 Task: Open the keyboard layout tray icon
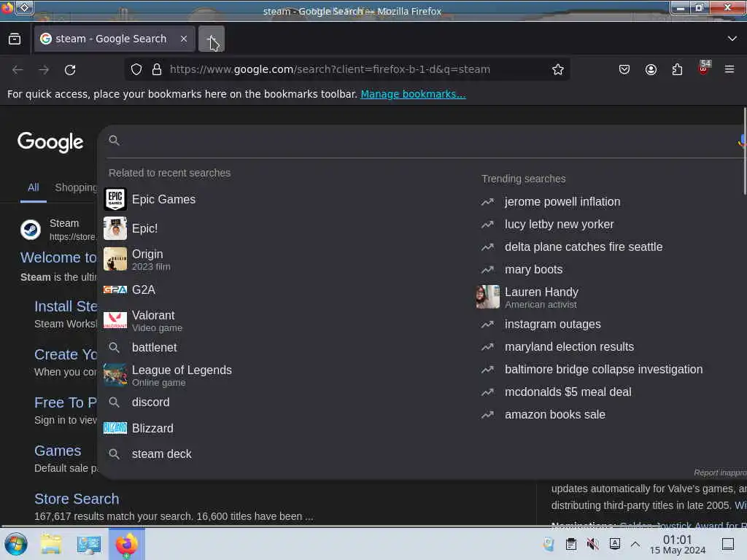tap(614, 544)
